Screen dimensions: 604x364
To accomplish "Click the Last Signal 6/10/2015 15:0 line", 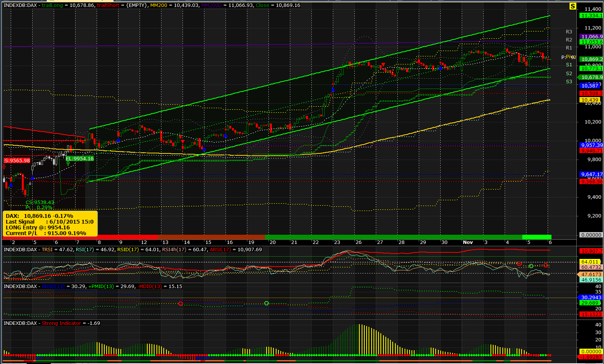I will 49,222.
